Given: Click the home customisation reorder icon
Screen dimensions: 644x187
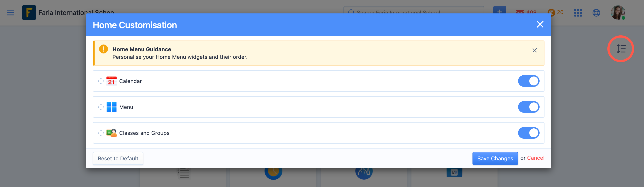Looking at the screenshot, I should 621,49.
